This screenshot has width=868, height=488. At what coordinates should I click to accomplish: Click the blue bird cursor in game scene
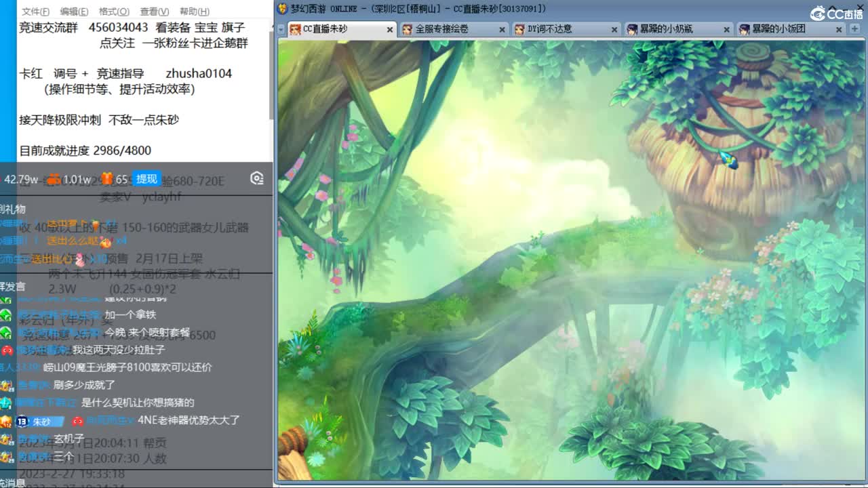[x=728, y=160]
